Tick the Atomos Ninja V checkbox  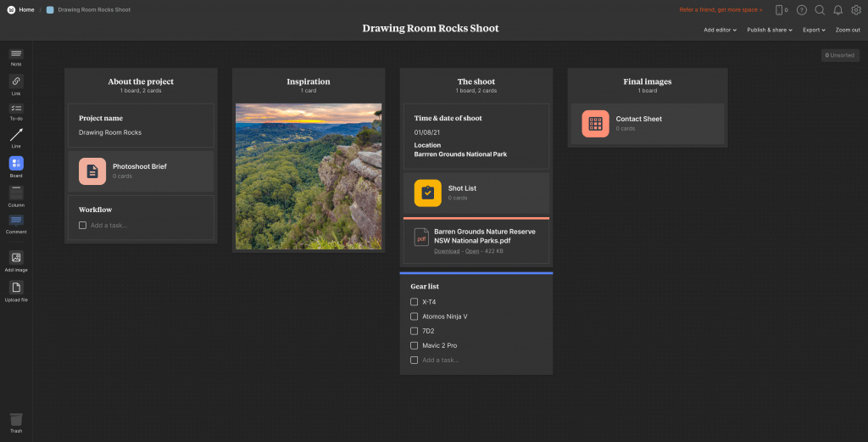click(414, 316)
